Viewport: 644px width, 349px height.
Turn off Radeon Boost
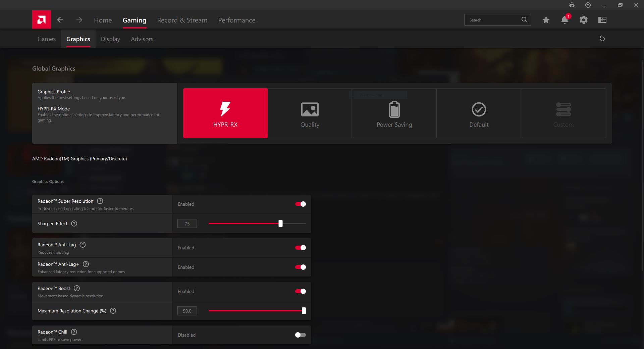(300, 291)
